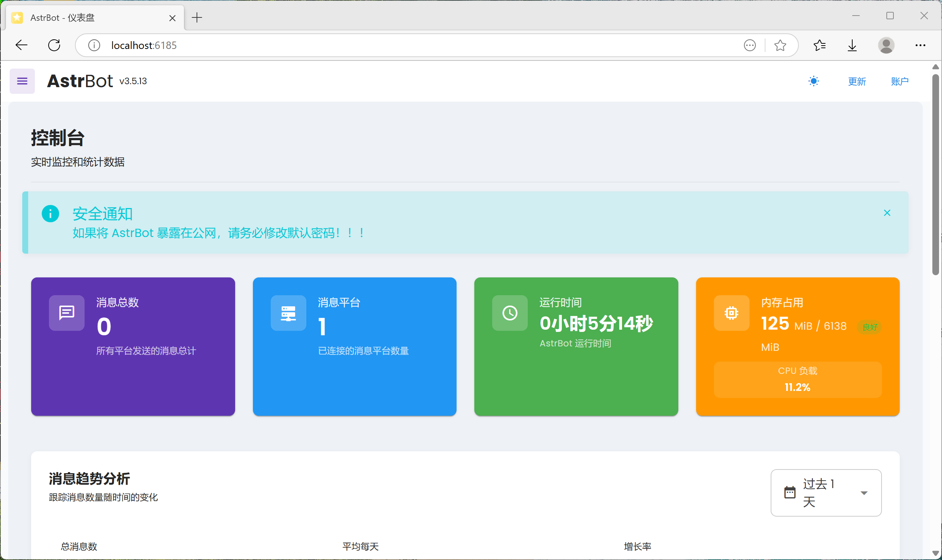Click the dropdown arrow of time range

click(864, 493)
